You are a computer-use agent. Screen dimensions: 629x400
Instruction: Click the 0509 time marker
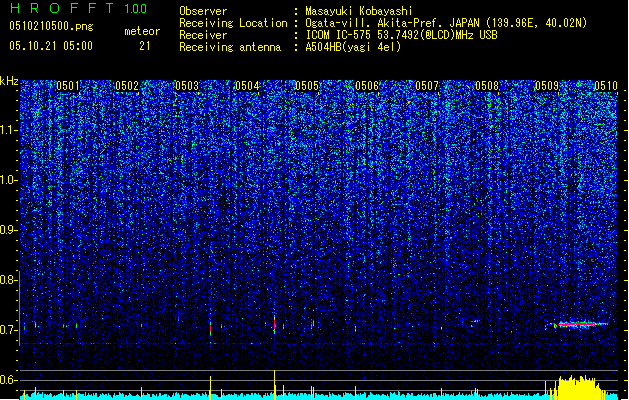pyautogui.click(x=547, y=86)
